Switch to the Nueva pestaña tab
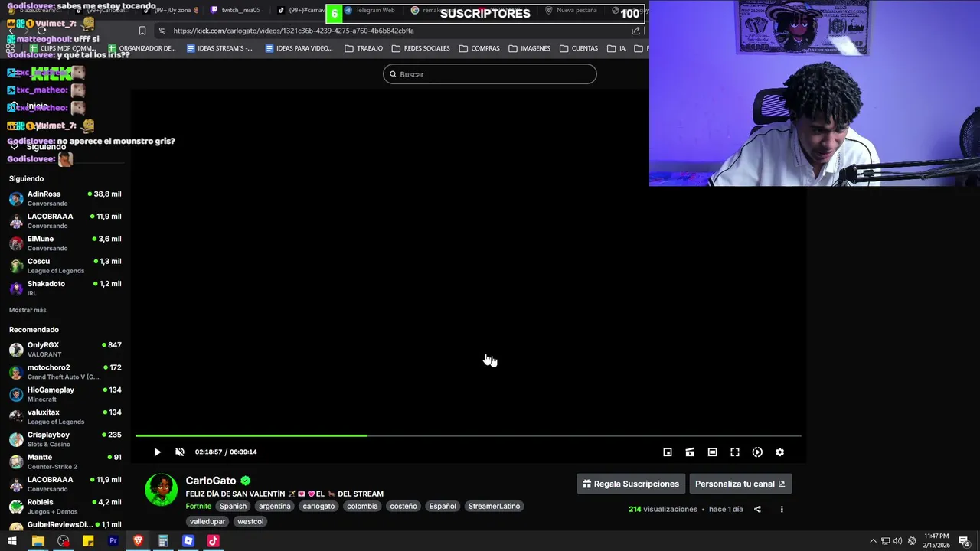Screen dimensions: 980x551 tap(573, 11)
